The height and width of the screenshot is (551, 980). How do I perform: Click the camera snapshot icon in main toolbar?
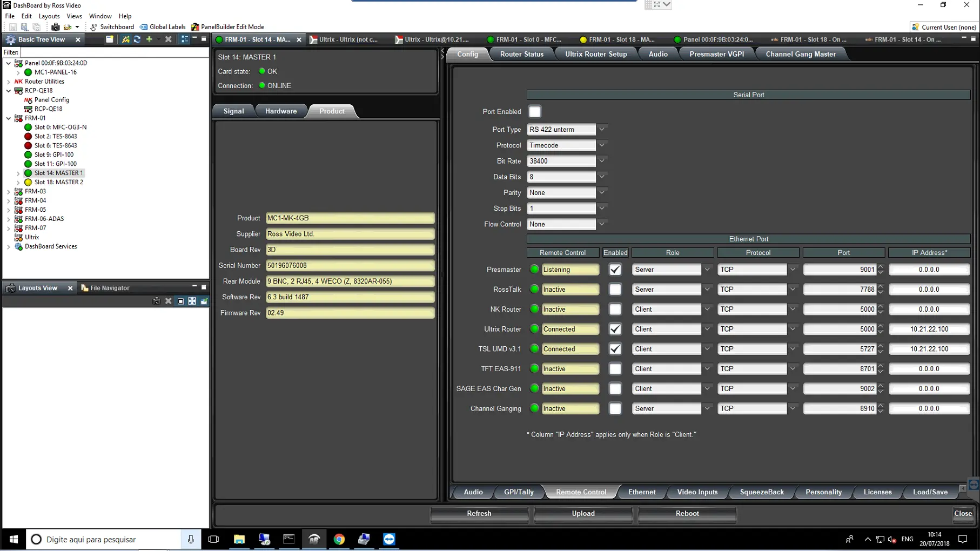[x=55, y=27]
